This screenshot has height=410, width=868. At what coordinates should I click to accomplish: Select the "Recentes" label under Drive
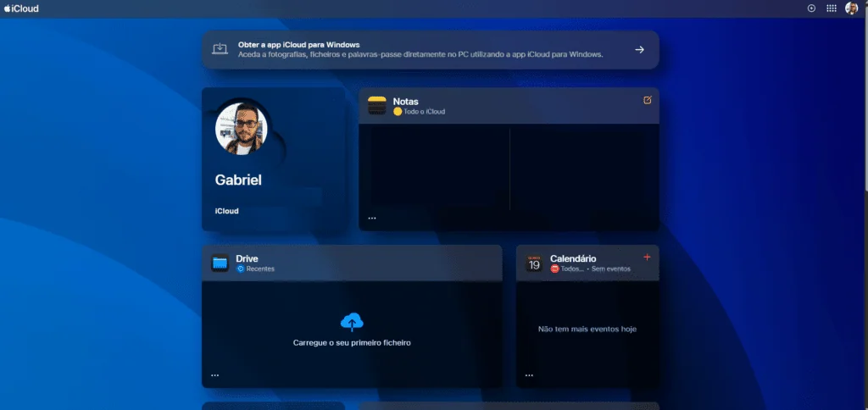259,269
